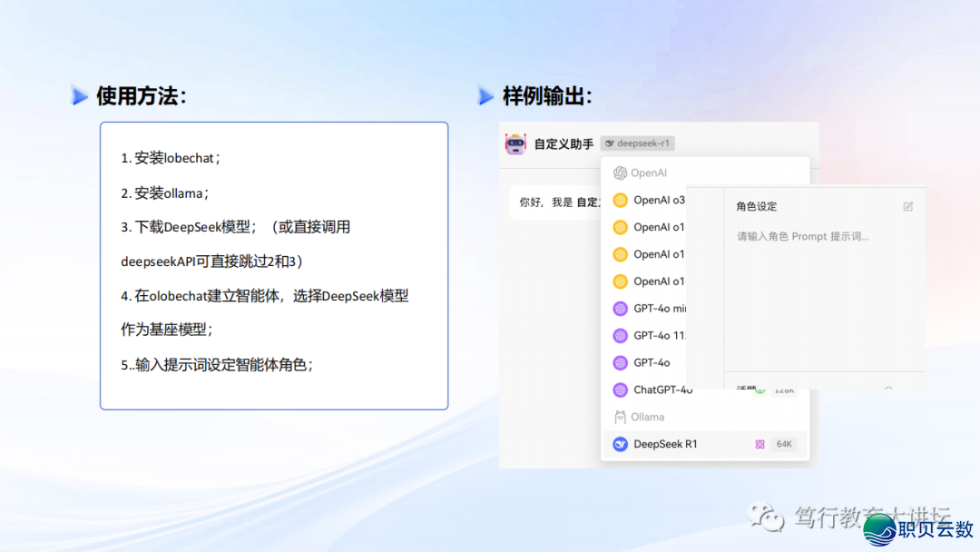Click the 职贝云数 logo in corner
The image size is (980, 552).
pos(918,527)
